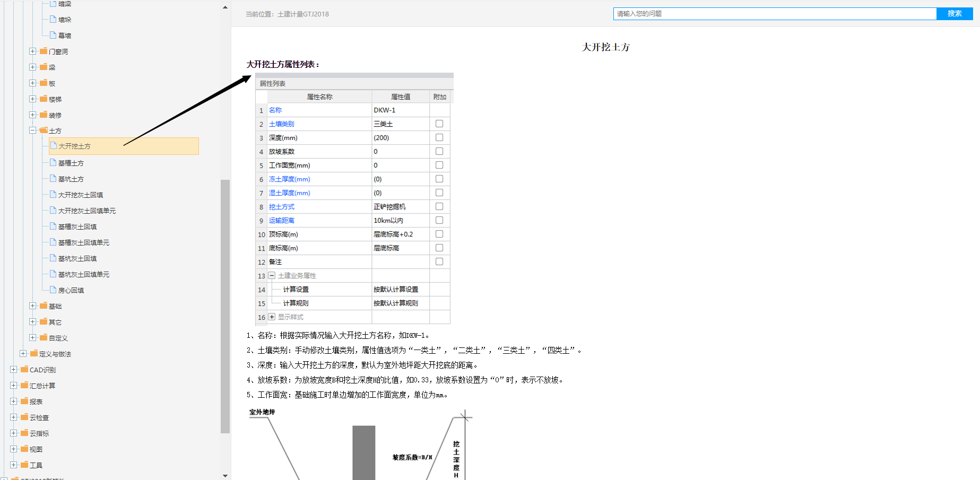Expand the 板 folder node
The width and height of the screenshot is (980, 480).
[x=33, y=83]
